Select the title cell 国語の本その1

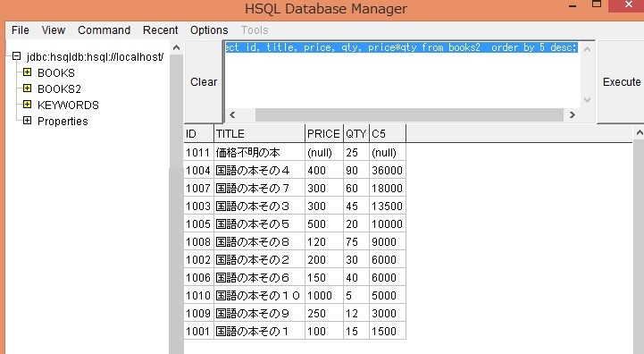click(x=259, y=332)
